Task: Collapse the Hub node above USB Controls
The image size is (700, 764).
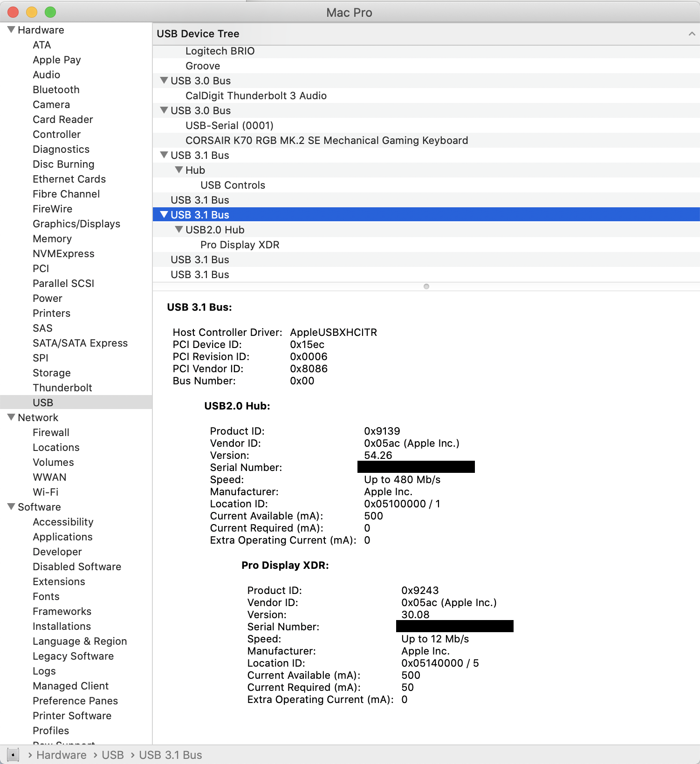Action: coord(179,170)
